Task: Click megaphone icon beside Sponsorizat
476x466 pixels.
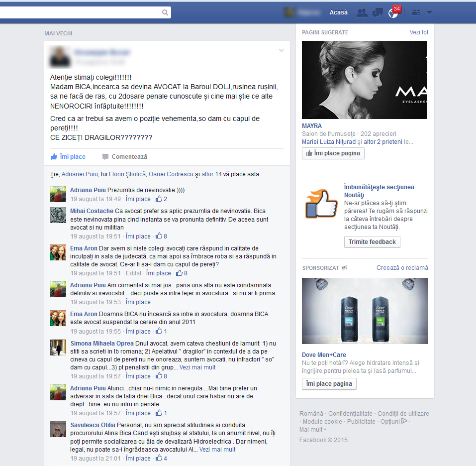Action: pos(345,268)
